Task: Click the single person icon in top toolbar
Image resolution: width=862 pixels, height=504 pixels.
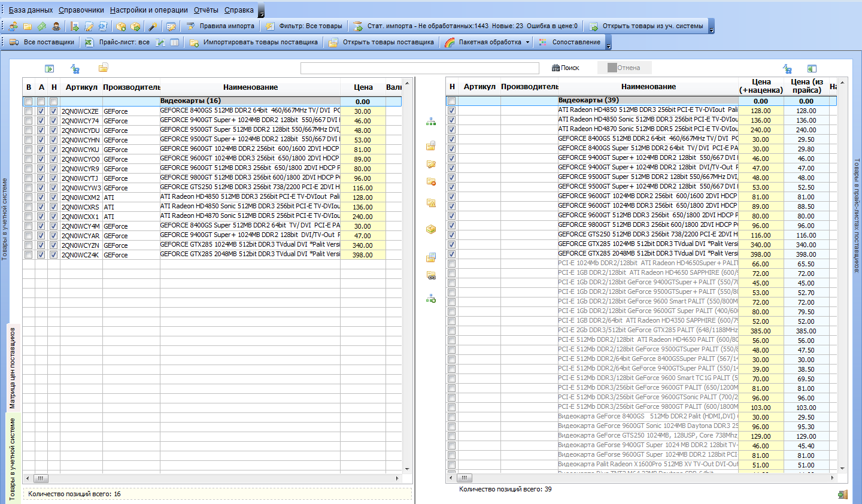Action: 56,26
